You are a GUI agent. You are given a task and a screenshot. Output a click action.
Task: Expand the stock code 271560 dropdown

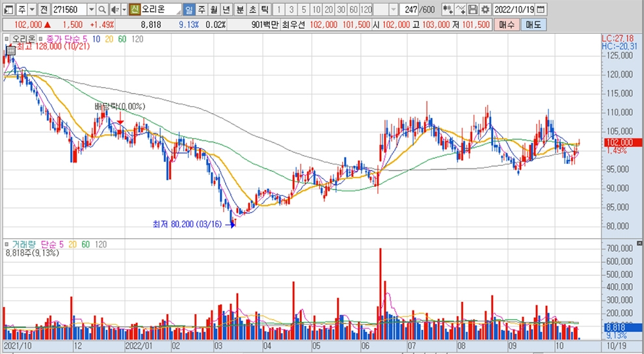pyautogui.click(x=90, y=10)
